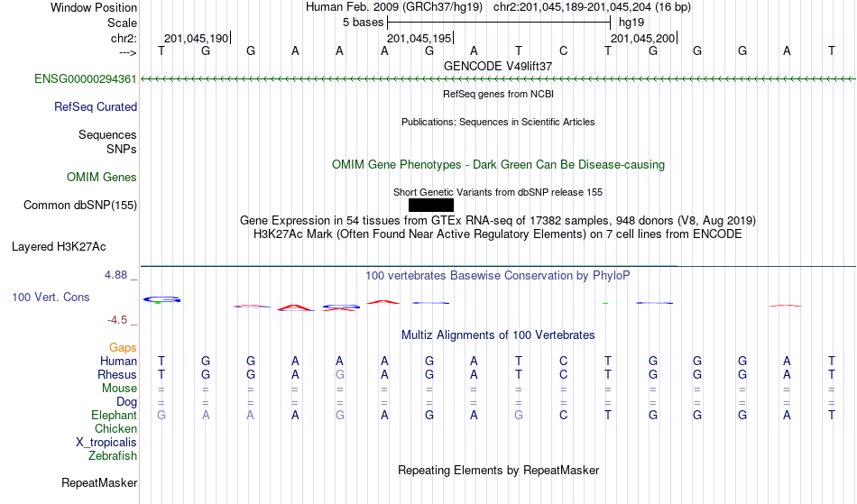Click the hg19 label beside scale bar
857x504 pixels.
[631, 23]
